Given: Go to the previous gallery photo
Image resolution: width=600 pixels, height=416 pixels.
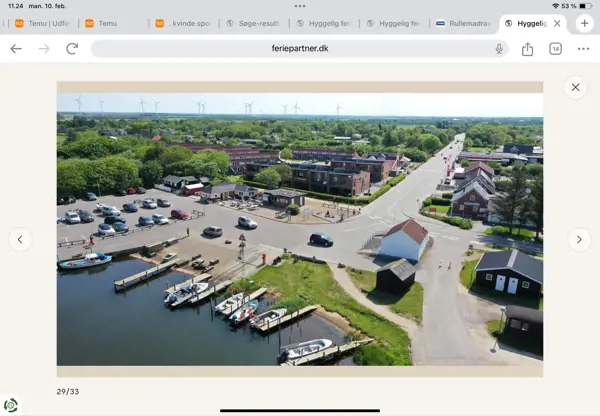Looking at the screenshot, I should click(x=20, y=239).
